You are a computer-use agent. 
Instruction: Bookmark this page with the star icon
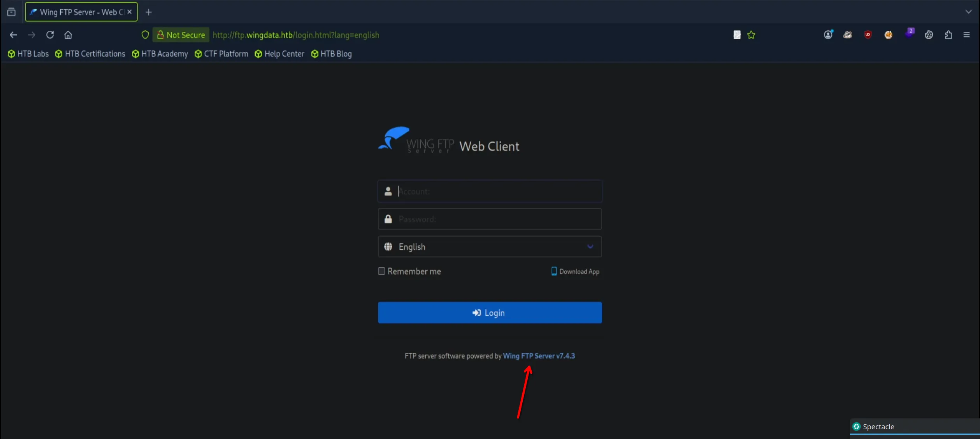click(x=751, y=35)
